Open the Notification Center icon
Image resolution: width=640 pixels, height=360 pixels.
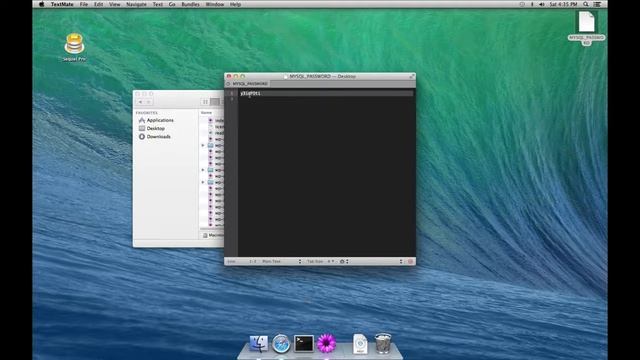[597, 4]
